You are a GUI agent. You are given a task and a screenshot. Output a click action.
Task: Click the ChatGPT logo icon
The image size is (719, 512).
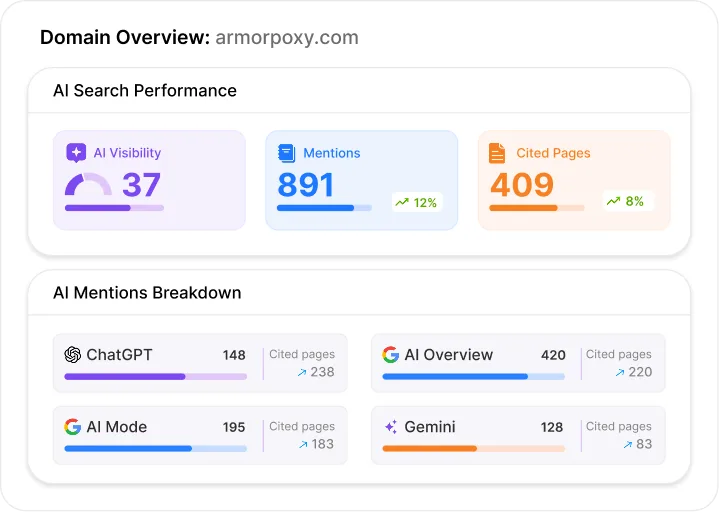tap(72, 354)
